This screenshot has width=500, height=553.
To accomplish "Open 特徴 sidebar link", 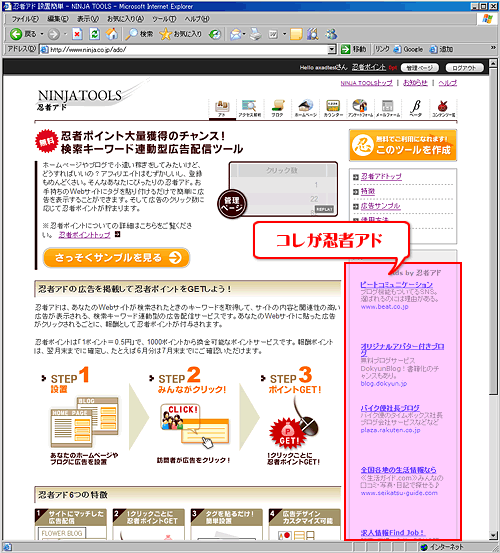I will coord(368,191).
